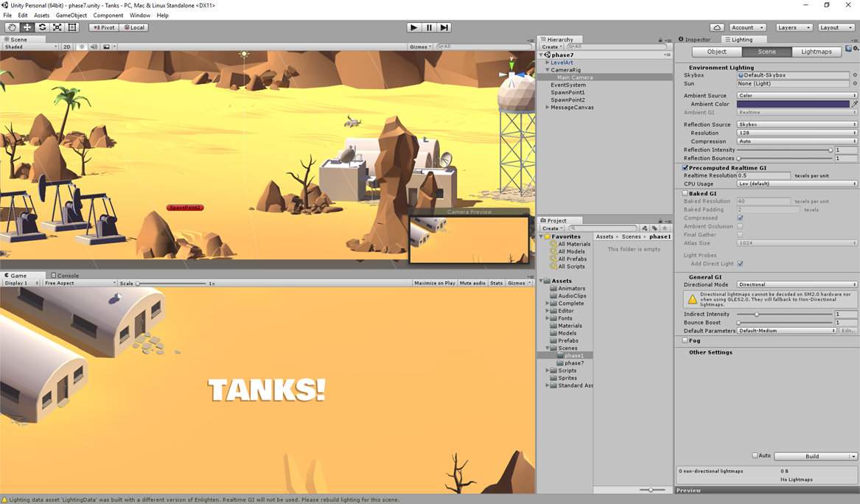Screen dimensions: 860x504
Task: Open the Directional Mode dropdown
Action: tap(797, 284)
